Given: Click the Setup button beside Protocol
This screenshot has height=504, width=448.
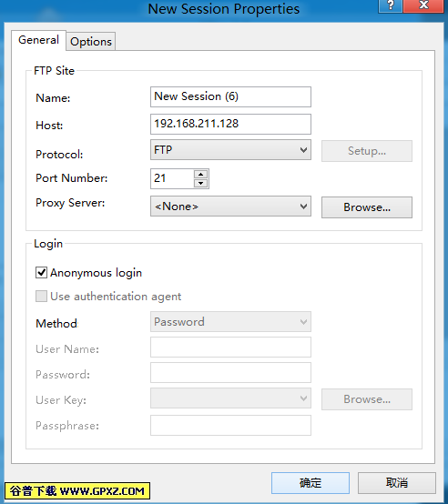Looking at the screenshot, I should click(x=367, y=151).
